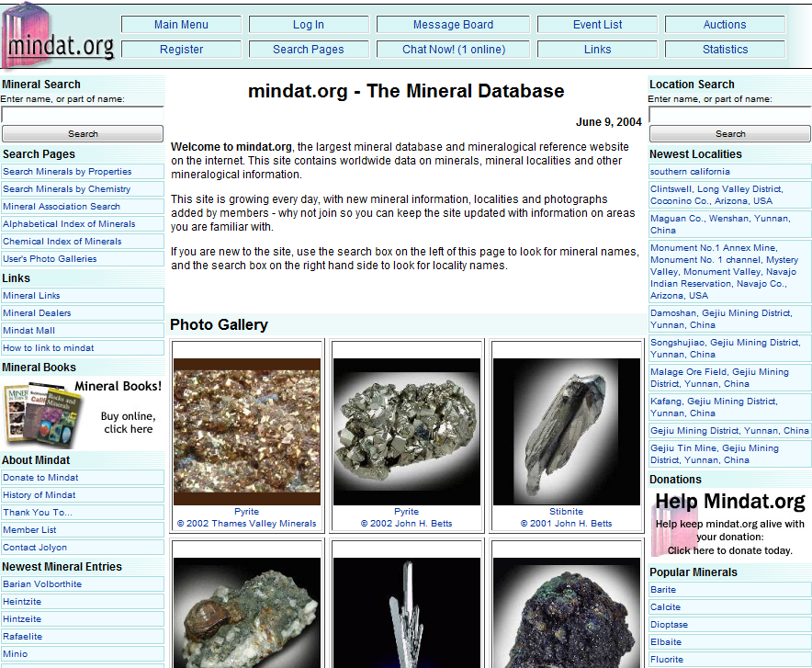Open the Event List page
Screen dimensions: 812x668
[x=597, y=25]
